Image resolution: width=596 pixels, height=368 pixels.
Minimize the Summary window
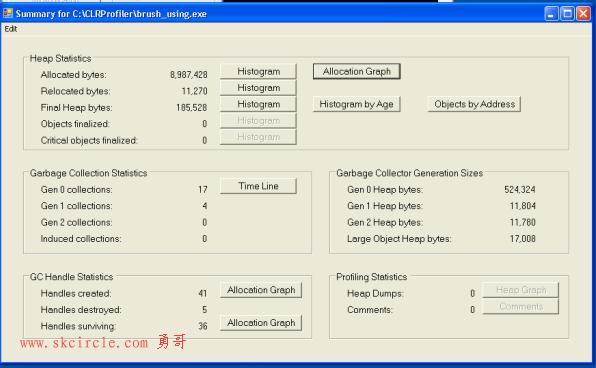tap(551, 14)
